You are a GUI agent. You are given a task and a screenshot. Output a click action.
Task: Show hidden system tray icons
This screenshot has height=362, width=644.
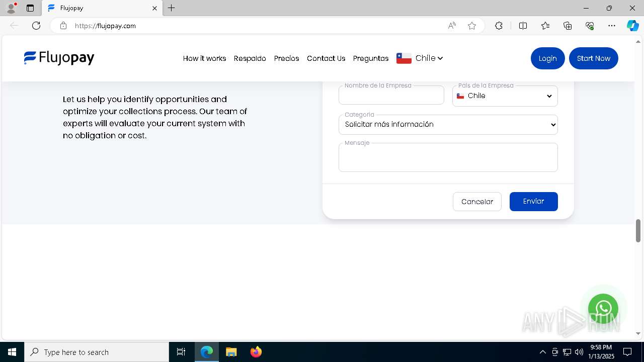542,352
